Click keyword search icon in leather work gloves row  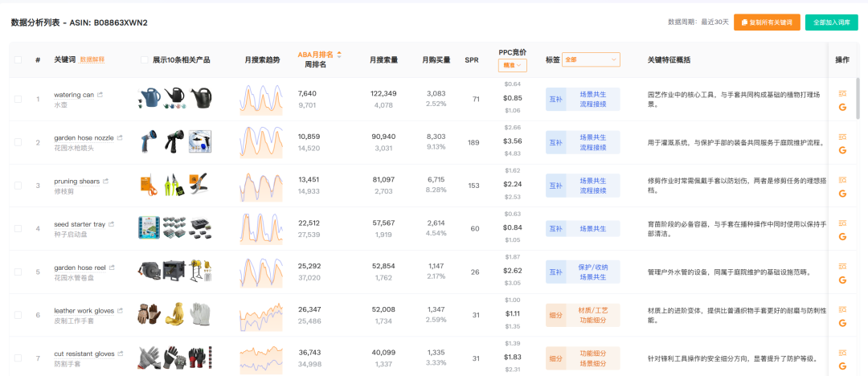pos(842,309)
